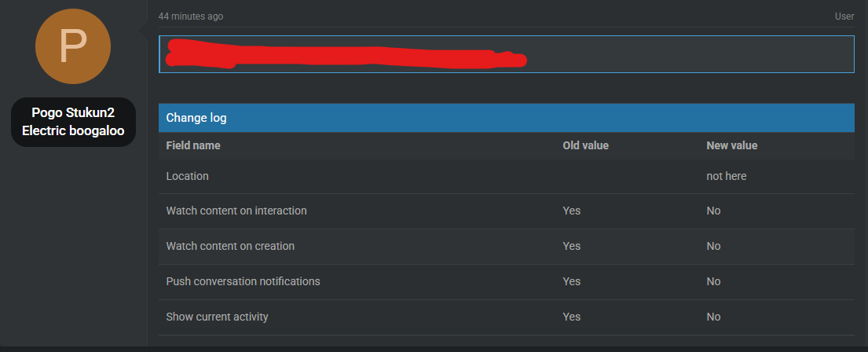Image resolution: width=868 pixels, height=352 pixels.
Task: Focus the red-scribbled text field
Action: tap(507, 54)
